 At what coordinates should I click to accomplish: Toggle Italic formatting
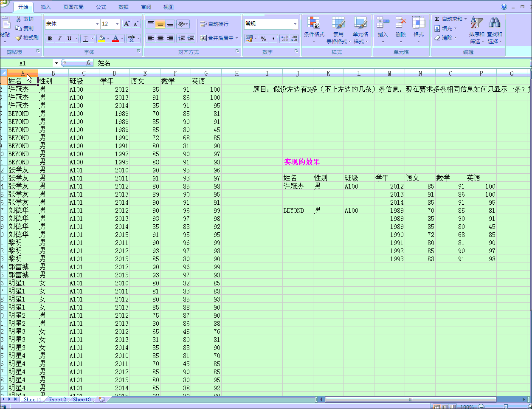pos(59,39)
